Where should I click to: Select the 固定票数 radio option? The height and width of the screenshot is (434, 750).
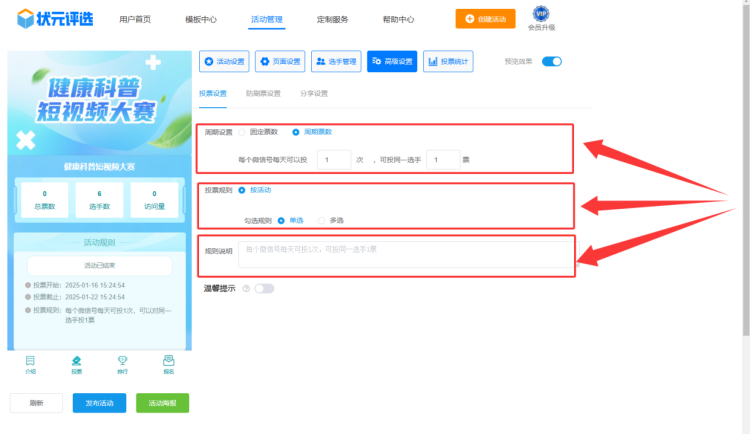point(241,132)
